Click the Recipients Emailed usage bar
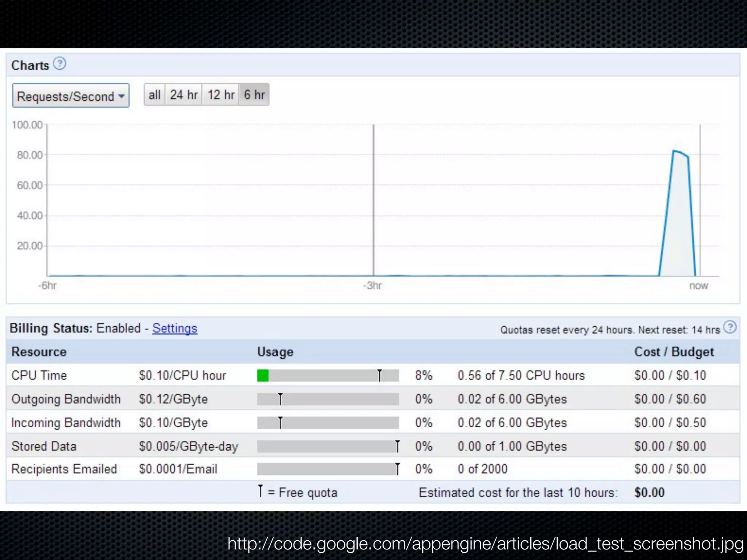This screenshot has height=560, width=747. [x=328, y=469]
